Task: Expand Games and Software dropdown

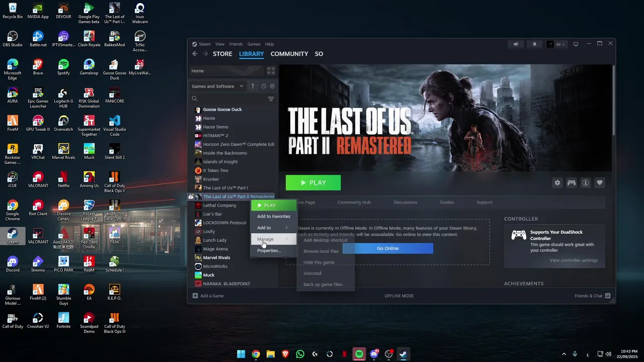Action: click(217, 86)
